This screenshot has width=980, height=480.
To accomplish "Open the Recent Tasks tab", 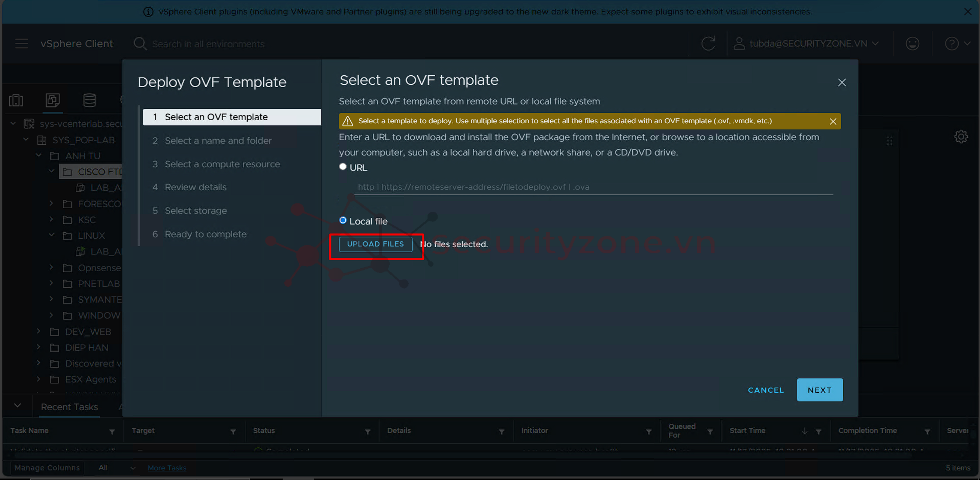I will pyautogui.click(x=69, y=407).
